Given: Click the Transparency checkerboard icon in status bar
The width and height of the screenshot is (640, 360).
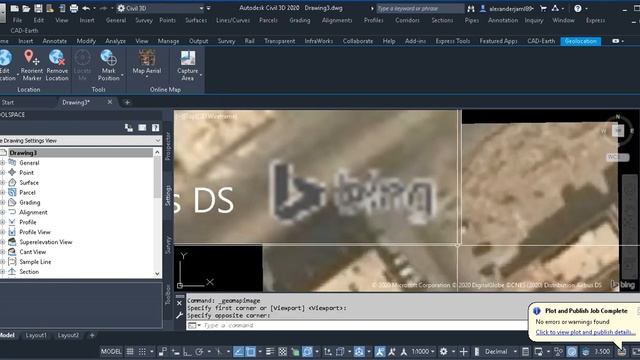Looking at the screenshot, I should coord(282,351).
